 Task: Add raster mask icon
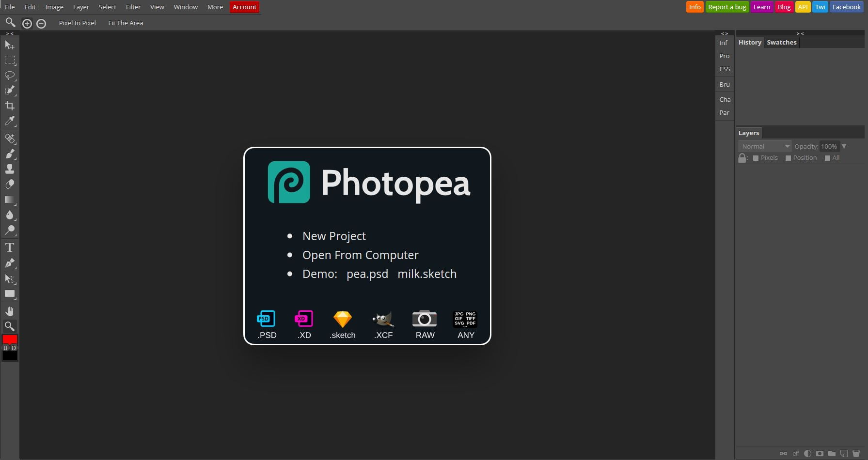tap(820, 454)
